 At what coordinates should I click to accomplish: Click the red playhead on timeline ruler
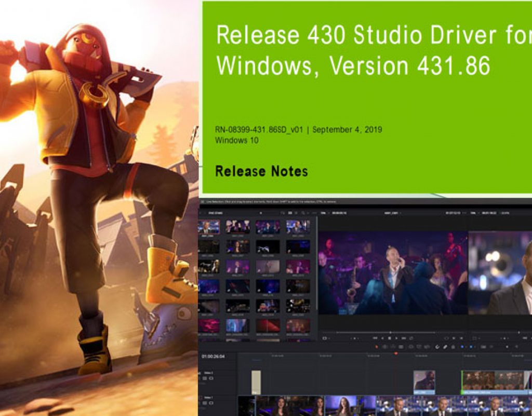pyautogui.click(x=395, y=354)
